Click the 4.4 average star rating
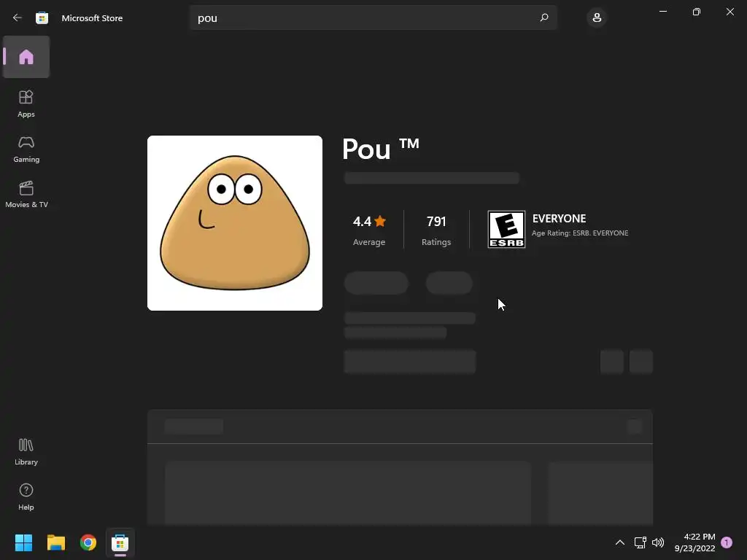 pyautogui.click(x=369, y=230)
